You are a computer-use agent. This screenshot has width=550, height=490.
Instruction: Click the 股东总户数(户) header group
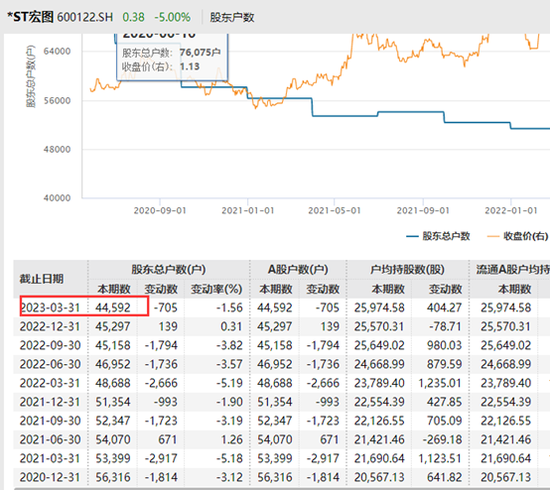point(168,269)
